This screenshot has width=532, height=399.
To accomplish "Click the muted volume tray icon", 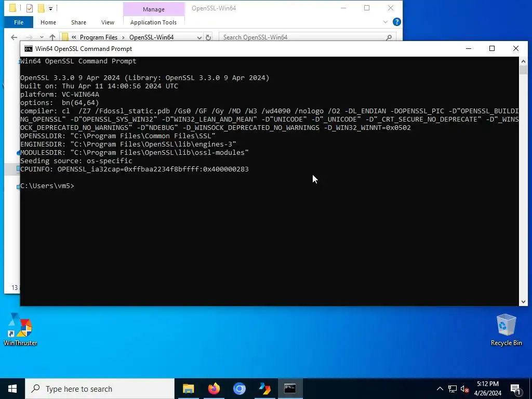I will (x=465, y=389).
